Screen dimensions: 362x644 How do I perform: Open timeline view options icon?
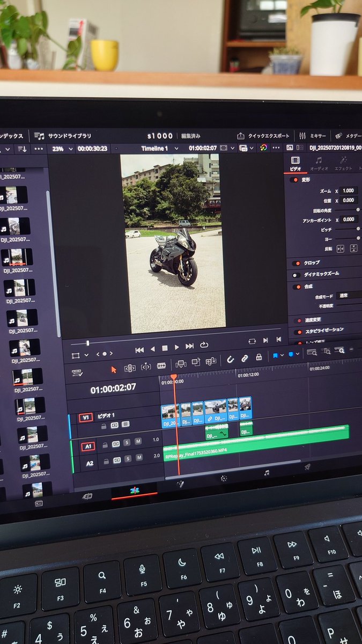coord(78,372)
